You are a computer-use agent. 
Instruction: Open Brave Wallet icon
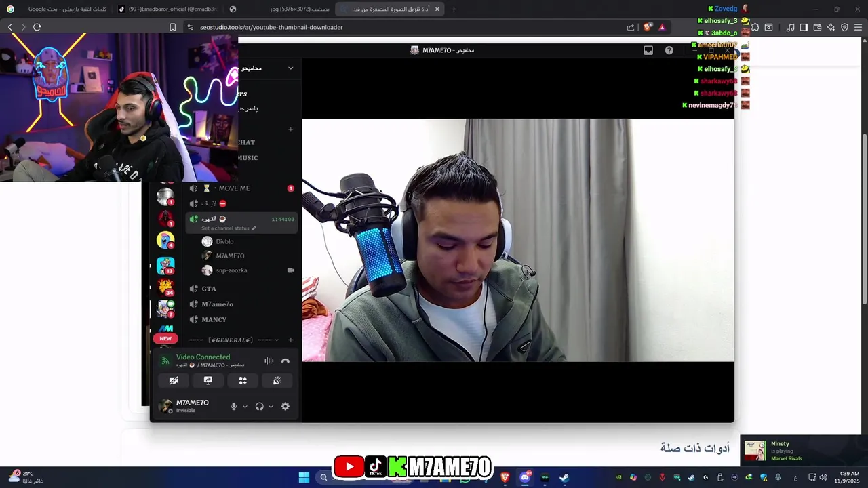[x=817, y=27]
